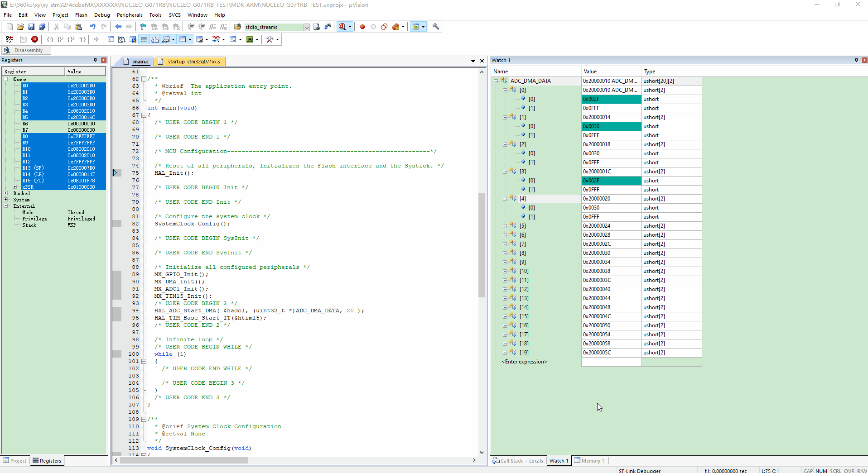
Task: Open the Flash menu
Action: 81,15
